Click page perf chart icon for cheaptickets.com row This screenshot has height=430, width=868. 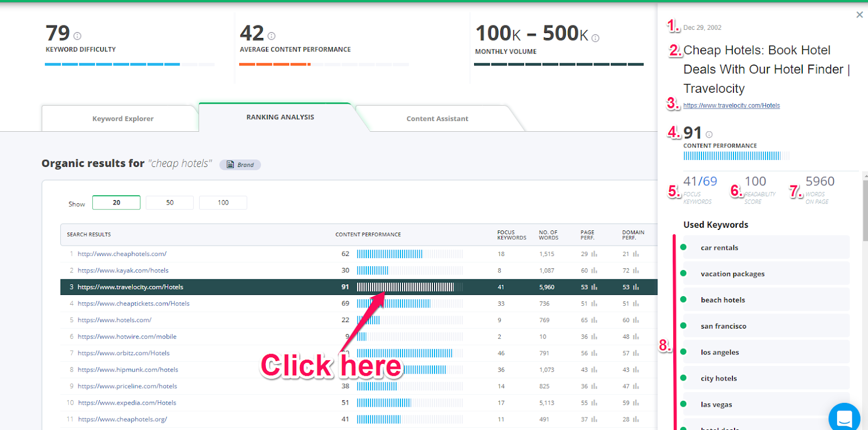click(x=594, y=304)
